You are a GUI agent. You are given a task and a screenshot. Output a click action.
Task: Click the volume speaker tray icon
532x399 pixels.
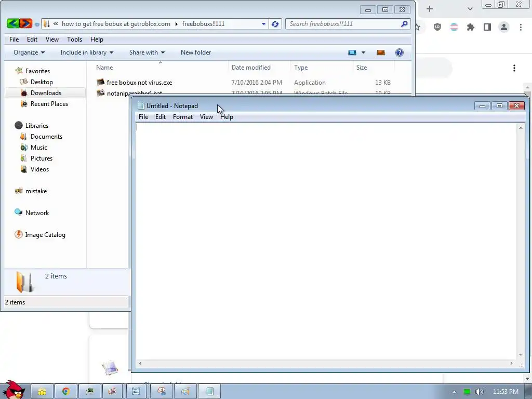pyautogui.click(x=479, y=392)
